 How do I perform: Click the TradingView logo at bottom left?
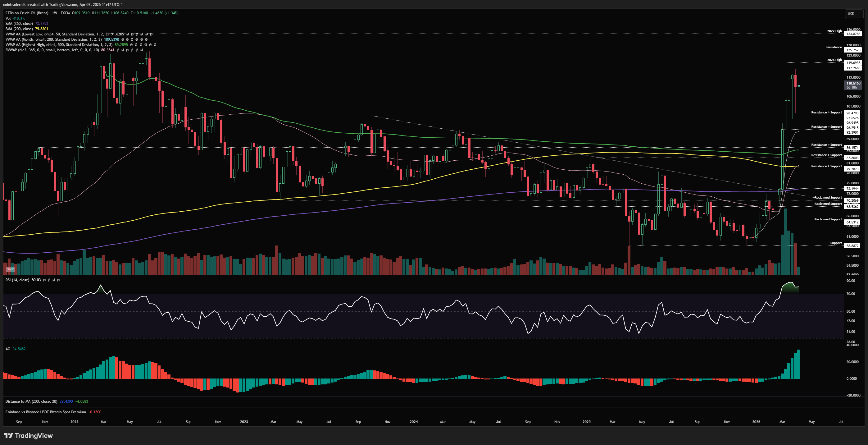[x=28, y=436]
